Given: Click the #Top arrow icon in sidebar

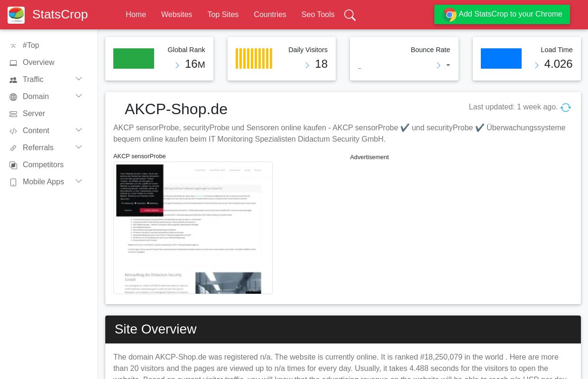Looking at the screenshot, I should (x=13, y=45).
